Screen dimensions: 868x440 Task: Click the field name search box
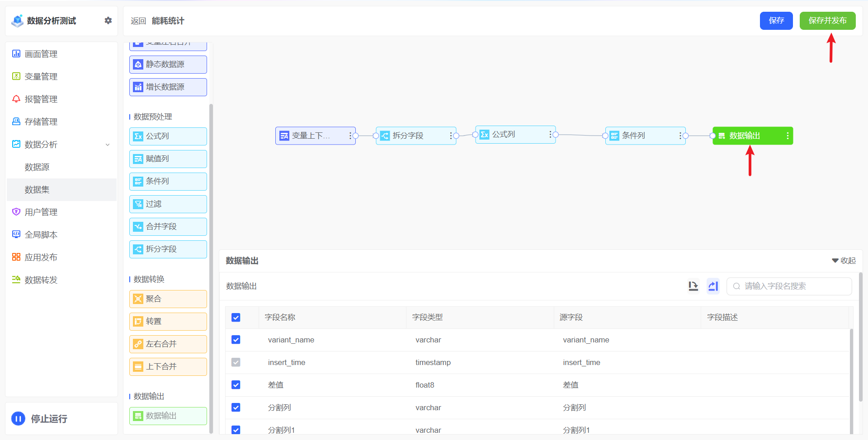click(x=788, y=286)
